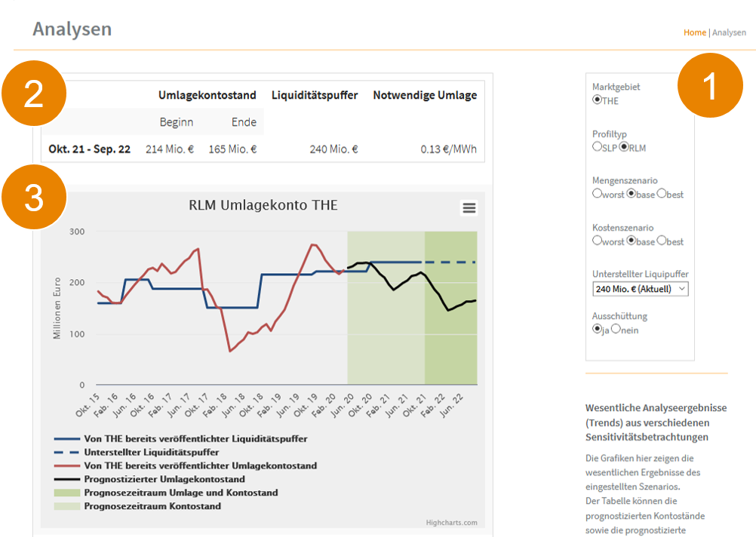Toggle legend item Prognosezeitraum Kontostand
Viewport: 756px width, 537px height.
pos(137,506)
